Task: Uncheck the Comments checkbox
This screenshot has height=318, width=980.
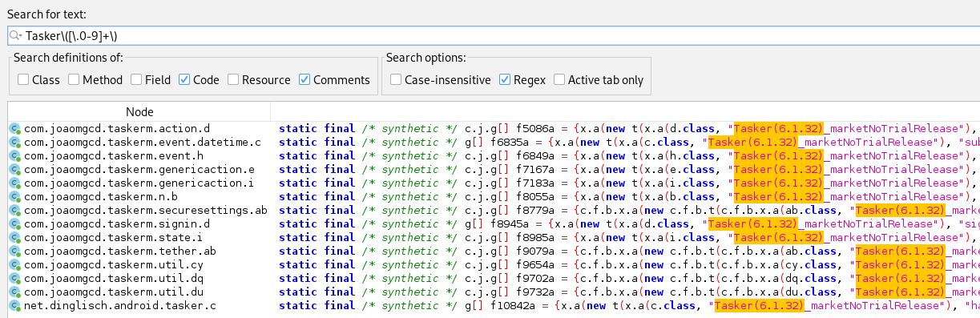Action: (304, 79)
